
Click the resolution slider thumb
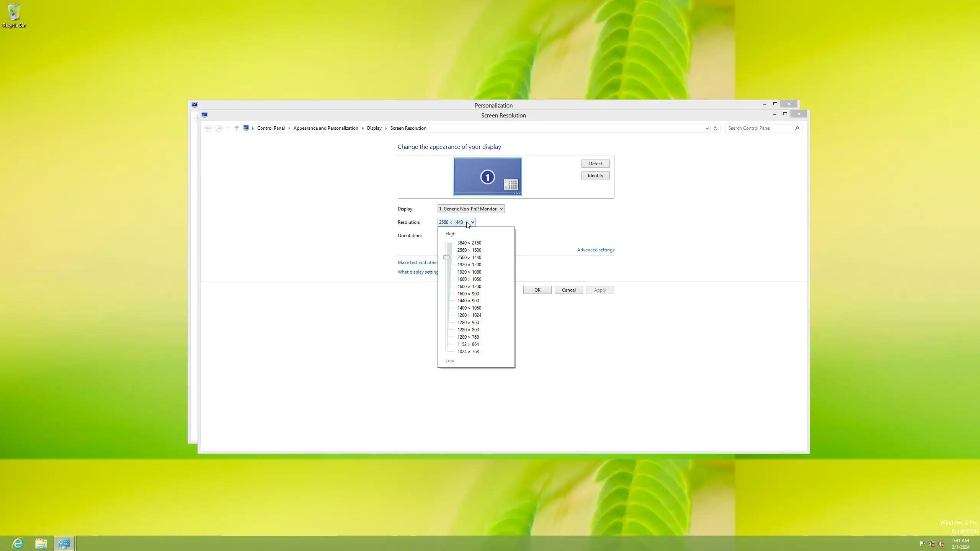pyautogui.click(x=446, y=258)
